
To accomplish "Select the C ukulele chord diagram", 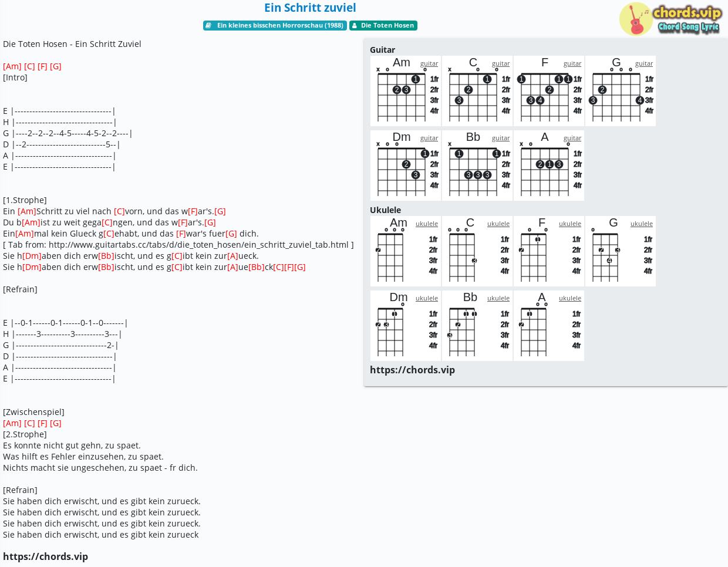I will (x=477, y=251).
